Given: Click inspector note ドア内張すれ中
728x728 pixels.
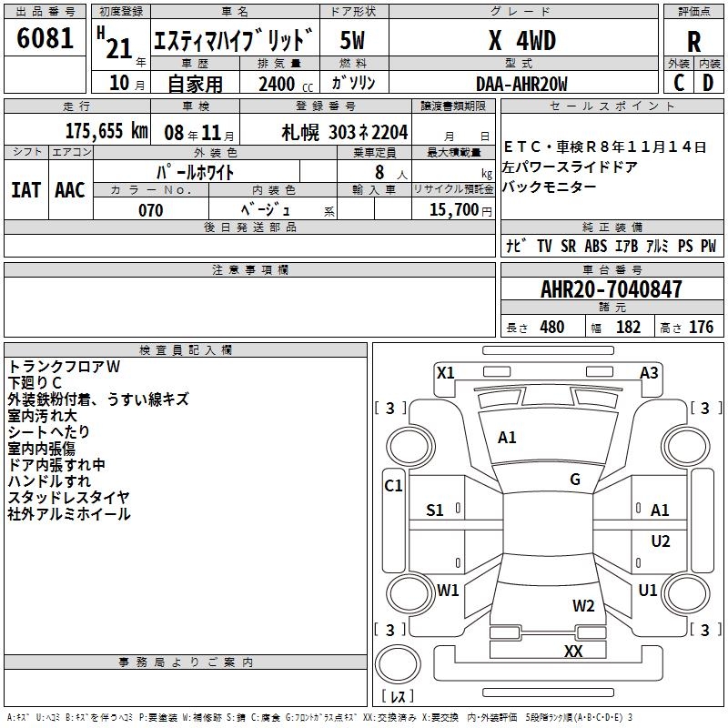Looking at the screenshot, I should pyautogui.click(x=56, y=464).
